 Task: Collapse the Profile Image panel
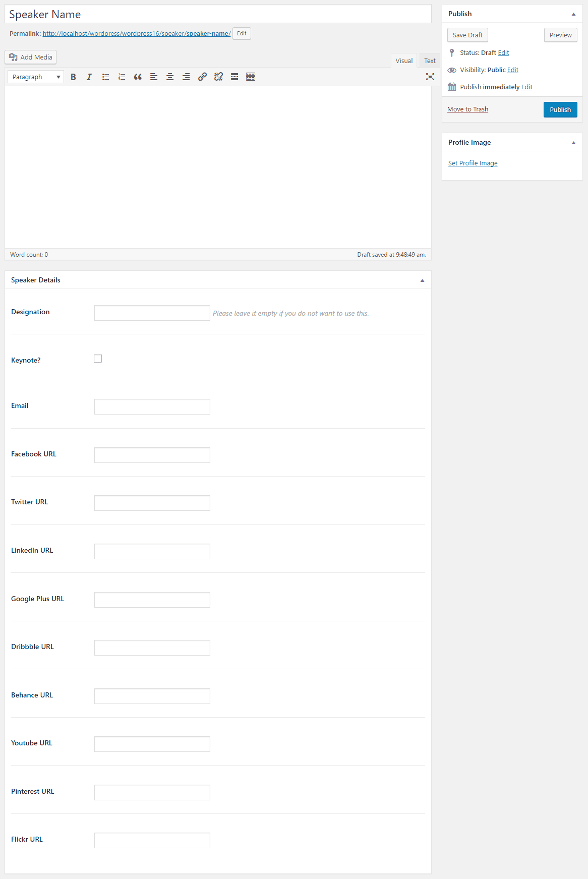[x=573, y=143]
